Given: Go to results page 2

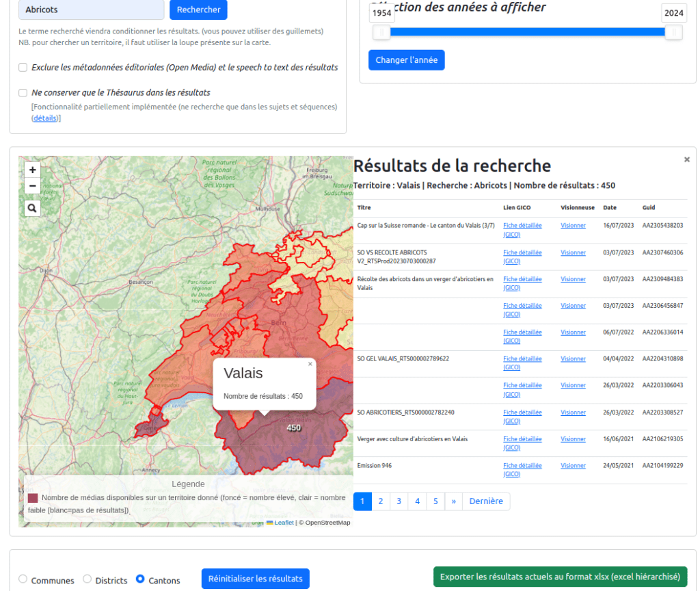Looking at the screenshot, I should [380, 501].
